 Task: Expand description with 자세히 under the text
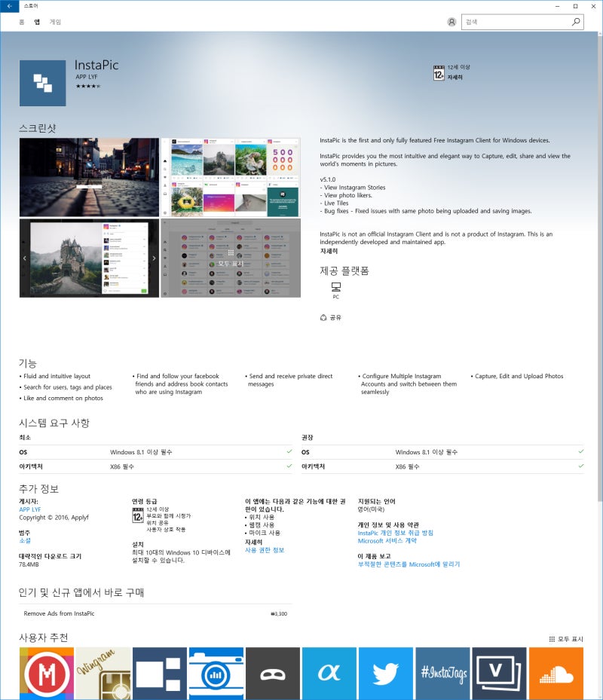[329, 252]
